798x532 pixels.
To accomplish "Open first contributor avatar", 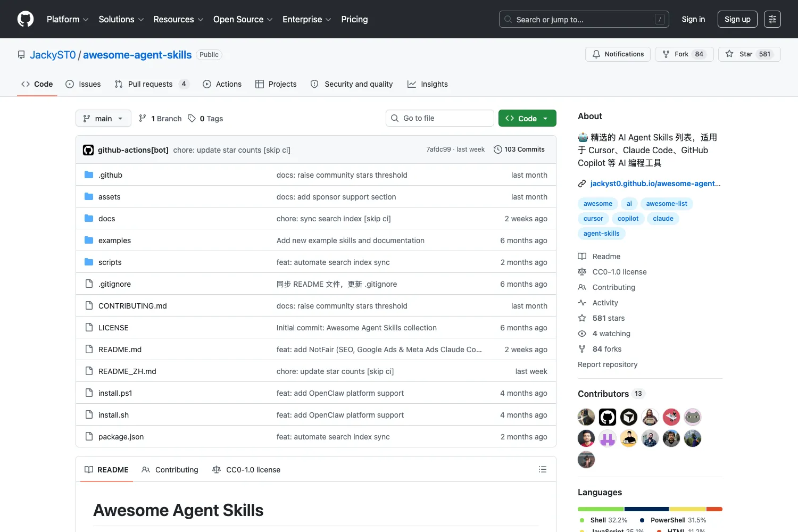I will (586, 417).
